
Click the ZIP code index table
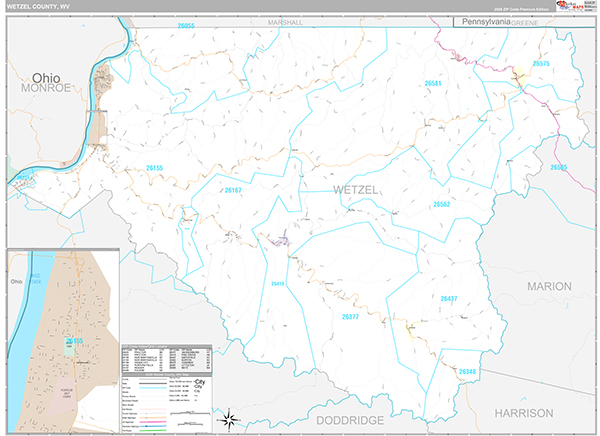tap(166, 359)
